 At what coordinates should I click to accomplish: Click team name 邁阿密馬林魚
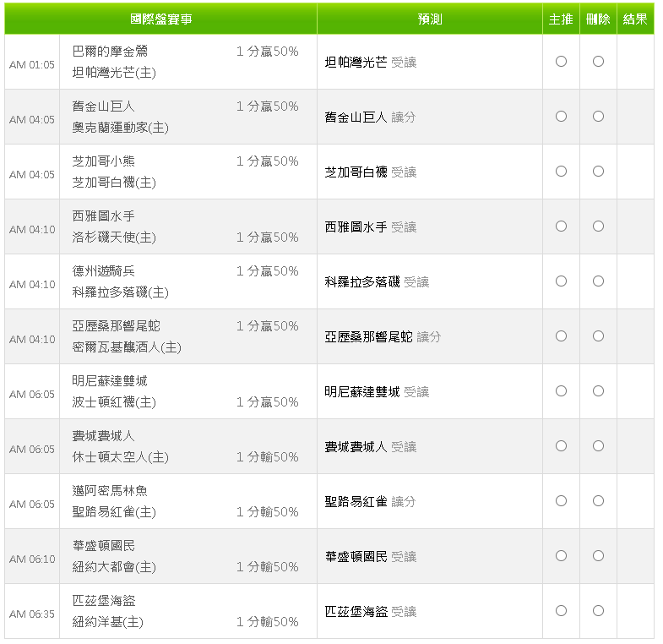tap(110, 491)
